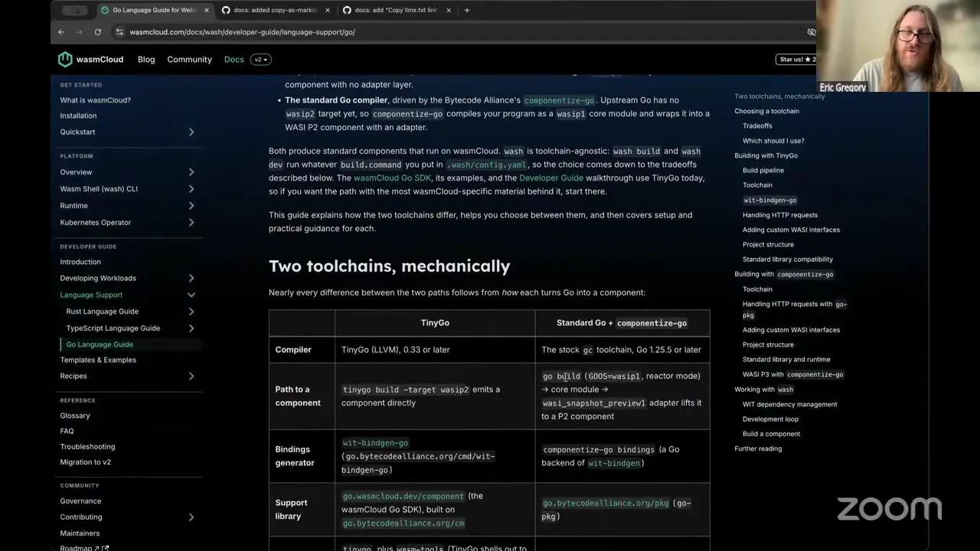Close the Go Language Guide tab
The image size is (980, 551).
coord(207,10)
